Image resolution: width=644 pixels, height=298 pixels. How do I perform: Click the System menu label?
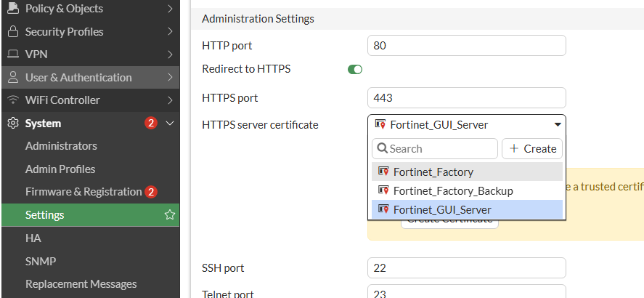click(43, 124)
